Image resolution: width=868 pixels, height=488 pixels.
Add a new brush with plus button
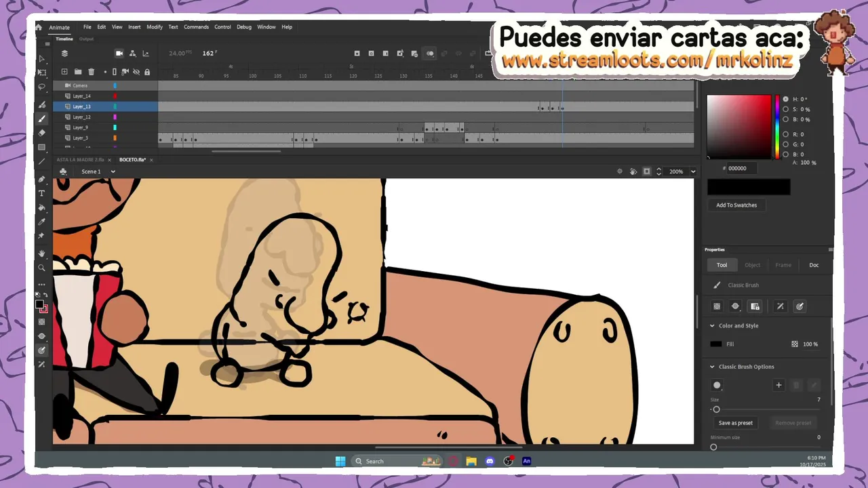click(778, 385)
